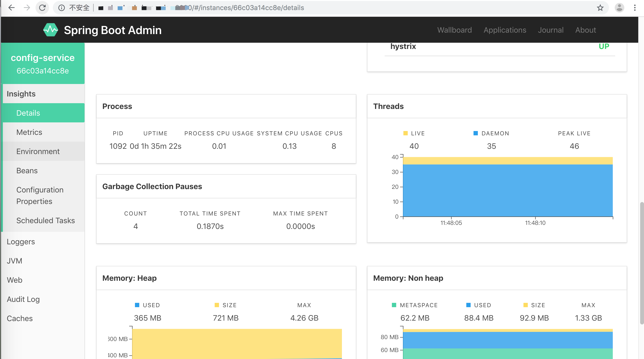Navigate to the Journal page
Viewport: 644px width, 359px height.
pos(551,30)
